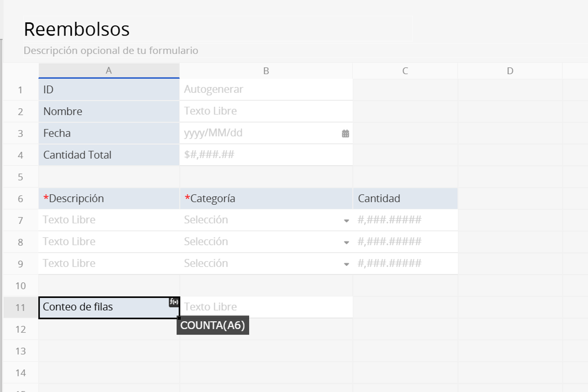Screen dimensions: 588x392
Task: Select the Descripción header cell
Action: pos(109,198)
